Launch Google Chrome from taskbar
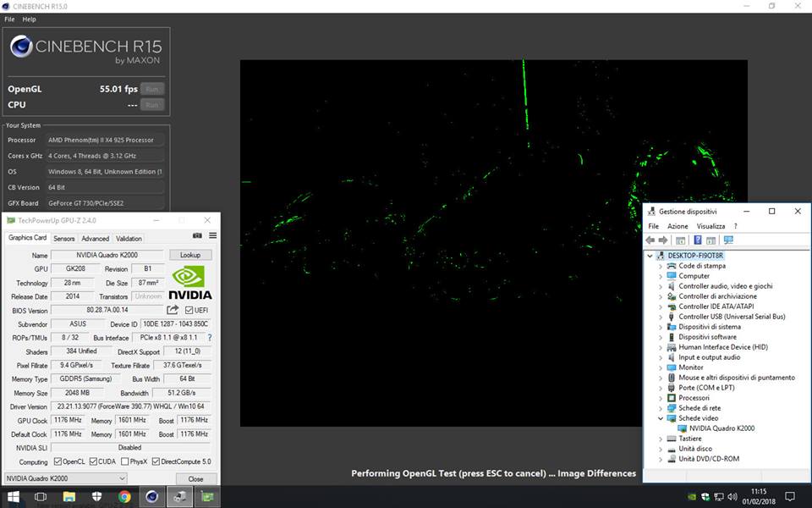 click(x=124, y=497)
